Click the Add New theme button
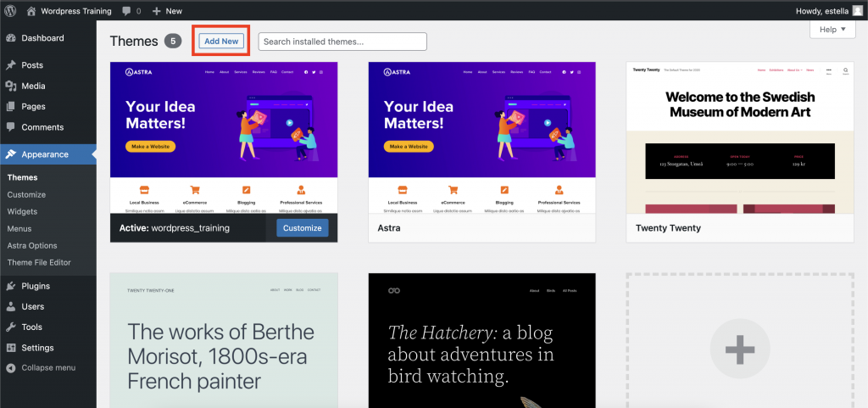The image size is (868, 408). pyautogui.click(x=221, y=41)
